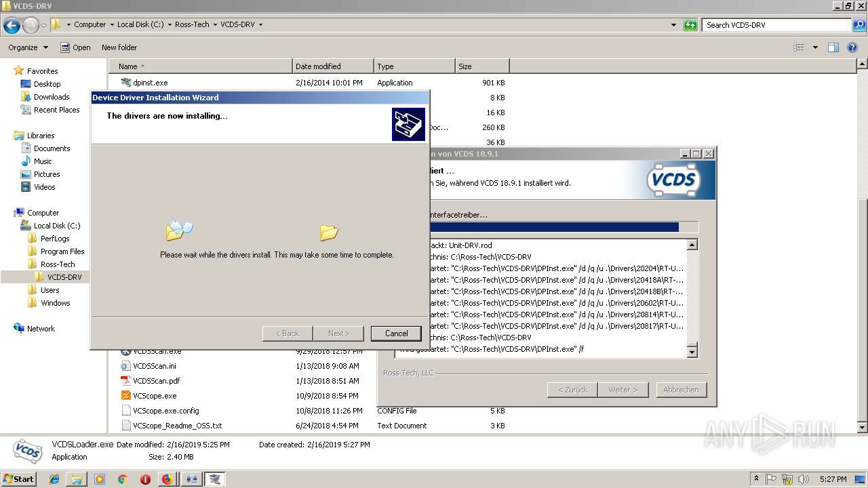Select the Windows folder in tree
The image size is (868, 488).
point(55,303)
